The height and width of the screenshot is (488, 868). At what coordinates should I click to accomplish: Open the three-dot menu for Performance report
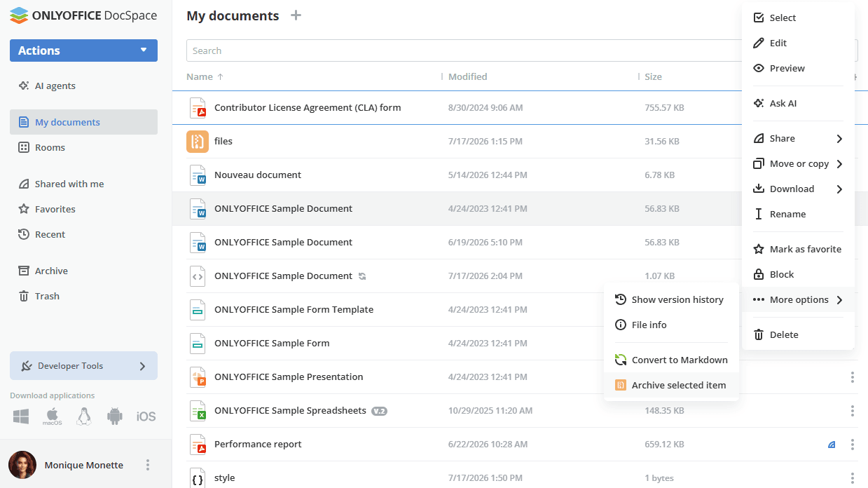(x=852, y=445)
